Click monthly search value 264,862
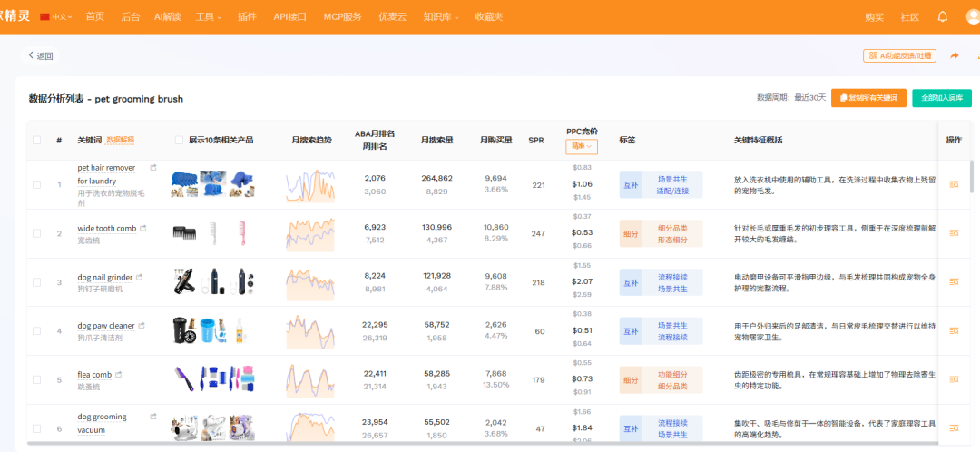The height and width of the screenshot is (452, 980). [436, 178]
